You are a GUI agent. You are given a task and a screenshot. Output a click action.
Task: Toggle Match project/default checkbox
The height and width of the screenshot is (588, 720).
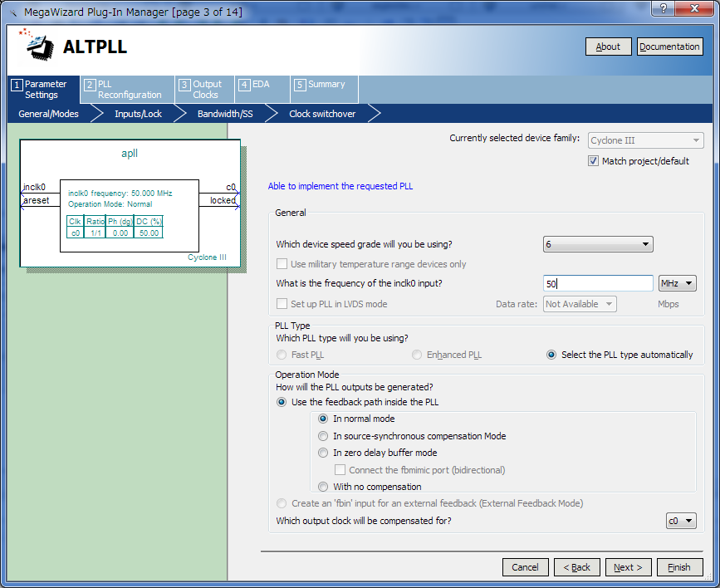pyautogui.click(x=593, y=161)
